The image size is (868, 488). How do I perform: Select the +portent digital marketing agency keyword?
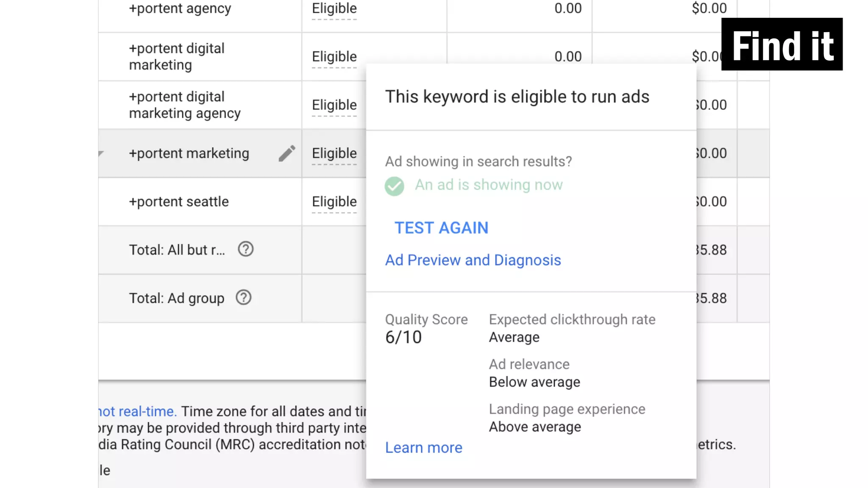[x=184, y=105]
